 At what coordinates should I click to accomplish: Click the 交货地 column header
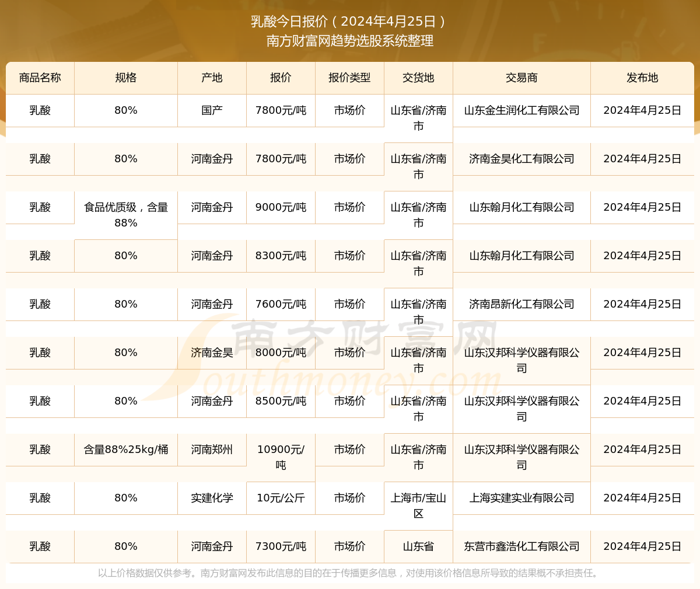click(418, 78)
